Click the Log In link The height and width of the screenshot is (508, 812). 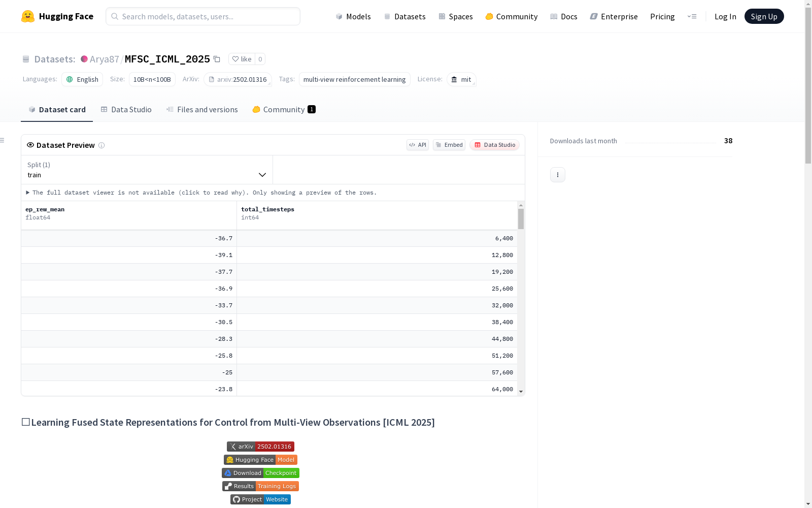tap(725, 16)
